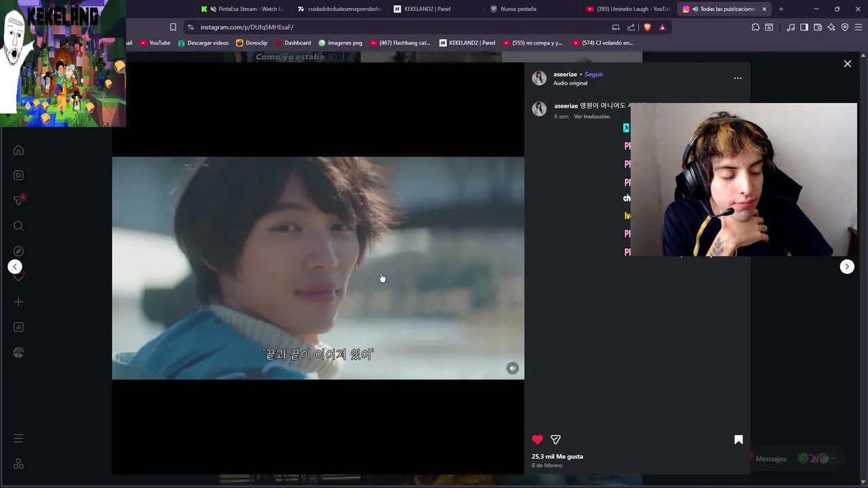Open aseeriae avatar in post header
The image size is (868, 488).
point(539,78)
